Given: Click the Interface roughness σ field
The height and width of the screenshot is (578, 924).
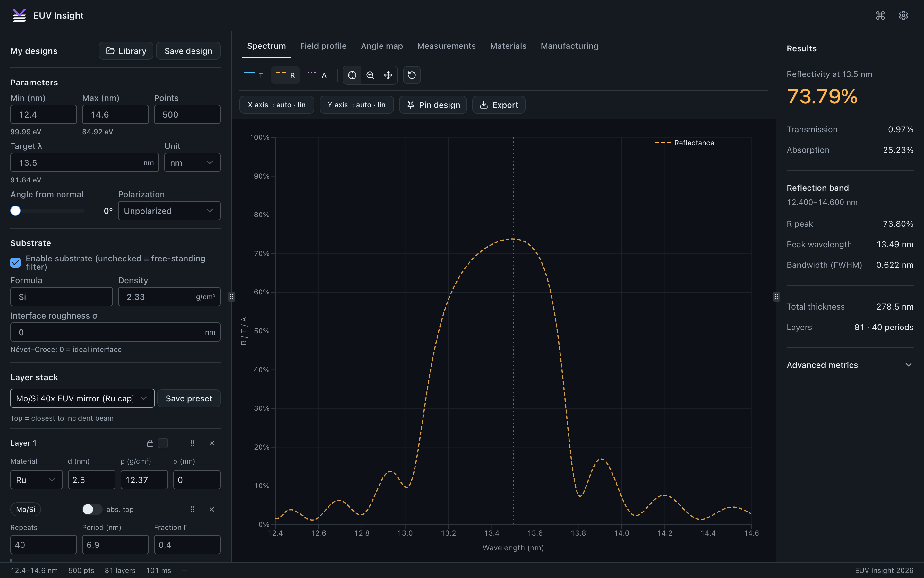Looking at the screenshot, I should click(115, 332).
